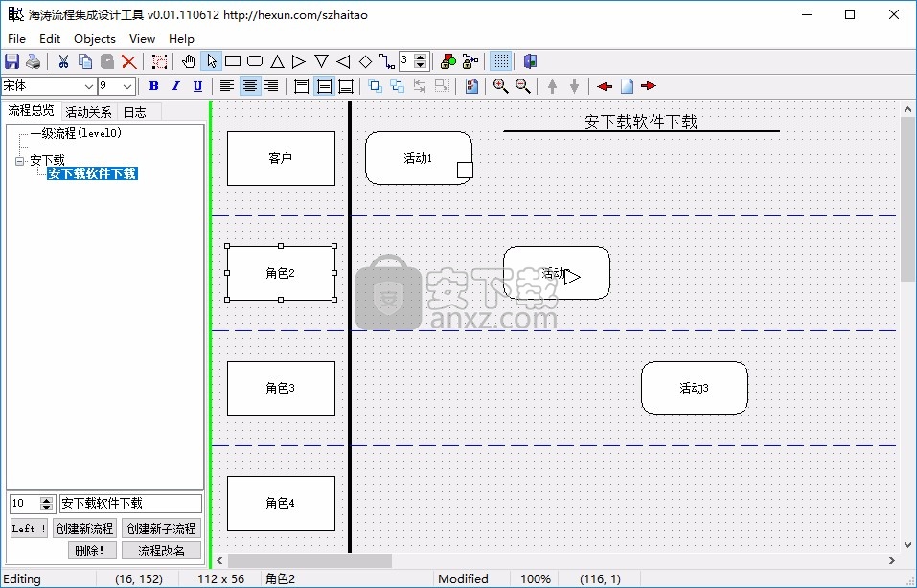Screen dimensions: 917x588
Task: Set vertical text alignment to middle
Action: coord(324,86)
